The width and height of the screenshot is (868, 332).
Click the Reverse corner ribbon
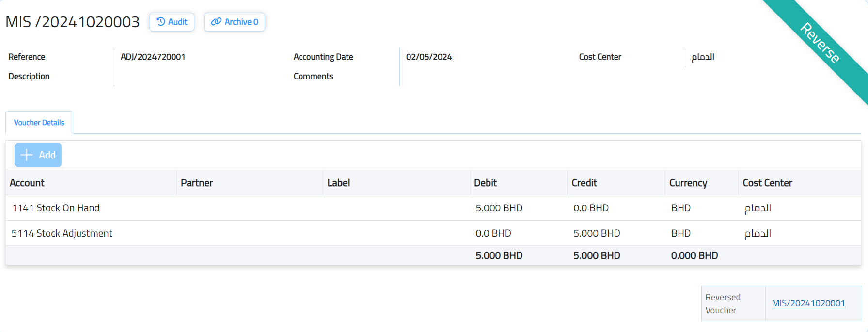(820, 43)
